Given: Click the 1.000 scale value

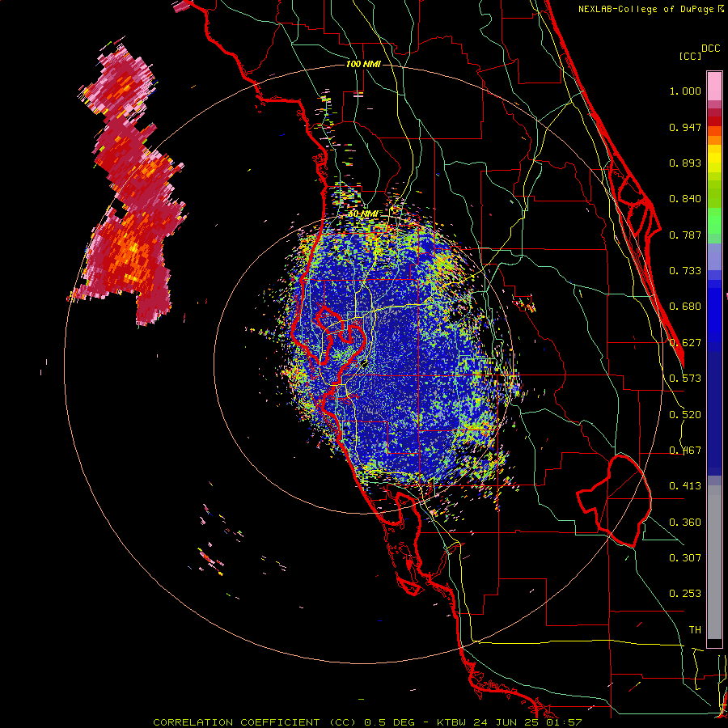Looking at the screenshot, I should coord(685,91).
